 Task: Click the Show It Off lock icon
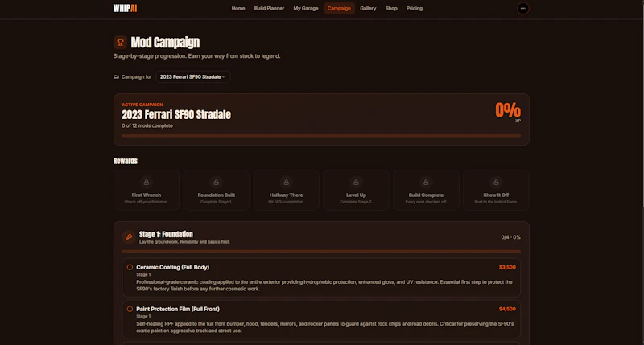point(496,182)
